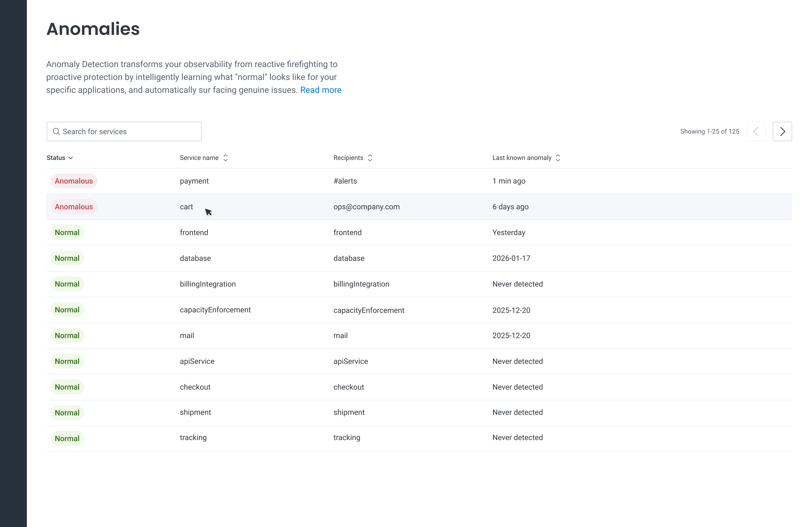Click the search magnifier icon

coord(56,131)
